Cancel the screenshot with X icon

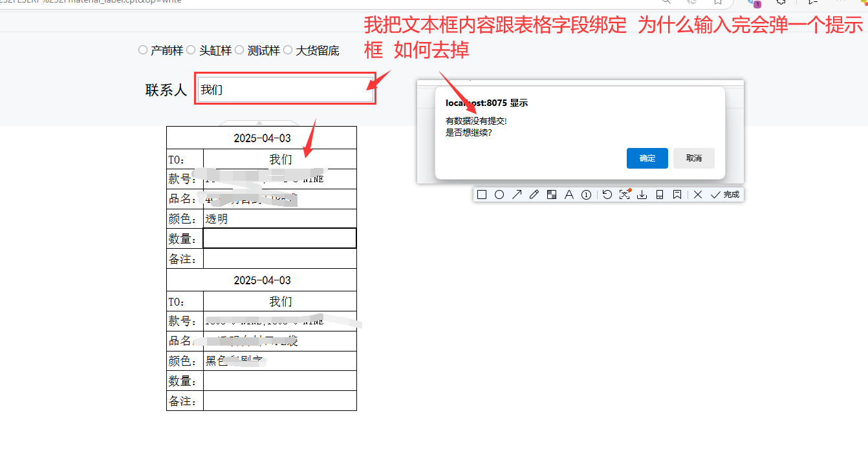coord(698,194)
